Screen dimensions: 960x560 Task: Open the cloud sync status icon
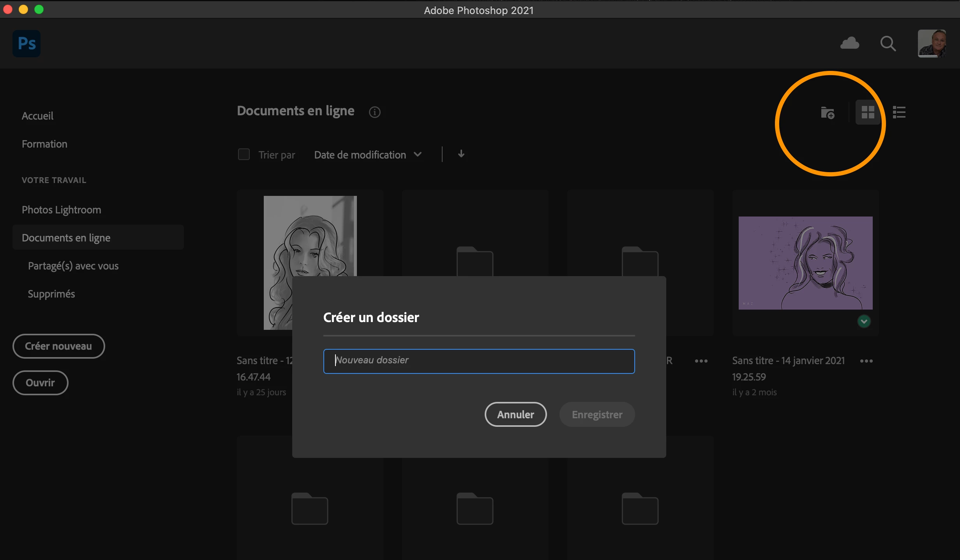pos(850,43)
